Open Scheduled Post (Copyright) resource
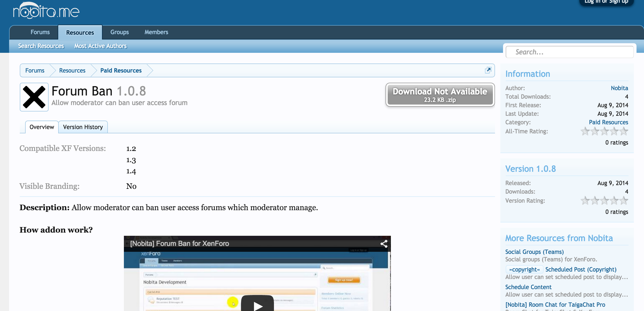 [581, 269]
